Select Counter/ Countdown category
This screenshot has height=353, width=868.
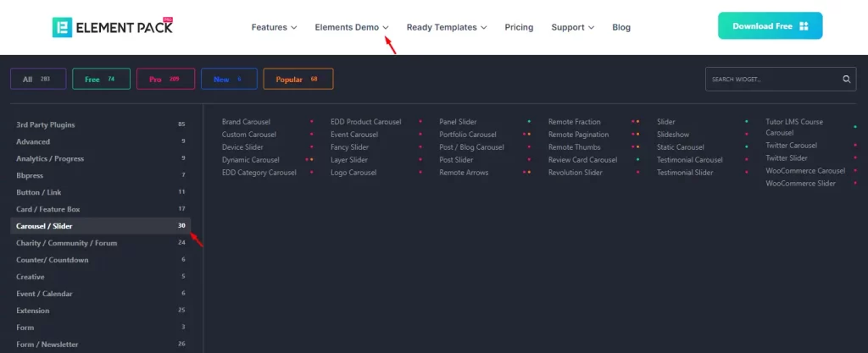click(100, 260)
